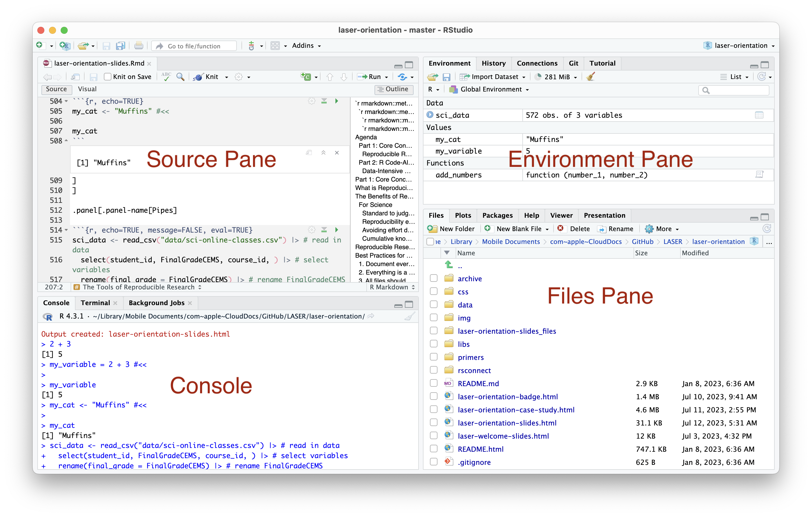Toggle the Knit on Save checkbox
The width and height of the screenshot is (812, 517).
(108, 77)
